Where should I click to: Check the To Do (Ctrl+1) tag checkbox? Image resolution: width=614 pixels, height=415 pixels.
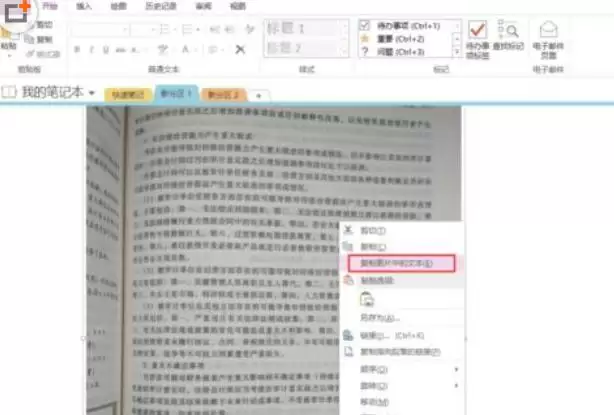point(365,26)
